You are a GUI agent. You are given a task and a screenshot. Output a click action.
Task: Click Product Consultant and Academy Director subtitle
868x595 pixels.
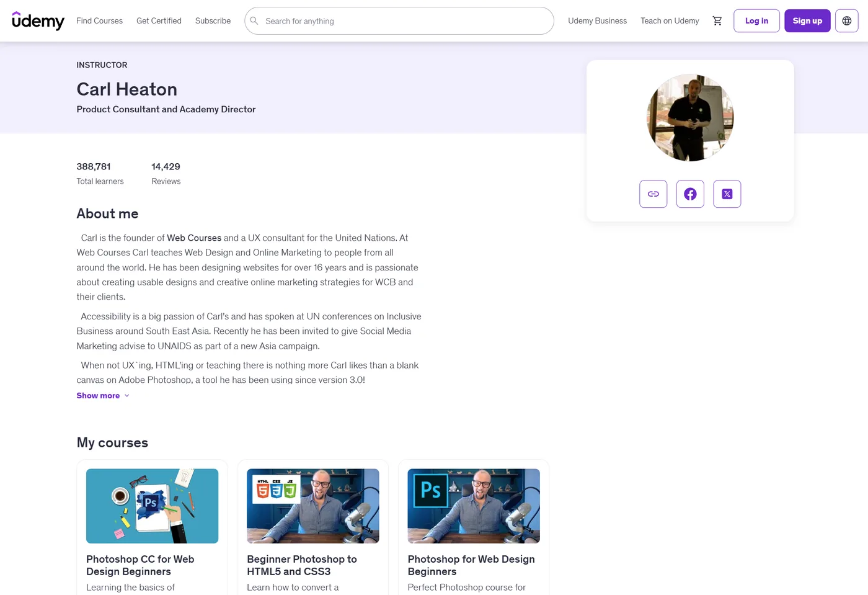[166, 109]
